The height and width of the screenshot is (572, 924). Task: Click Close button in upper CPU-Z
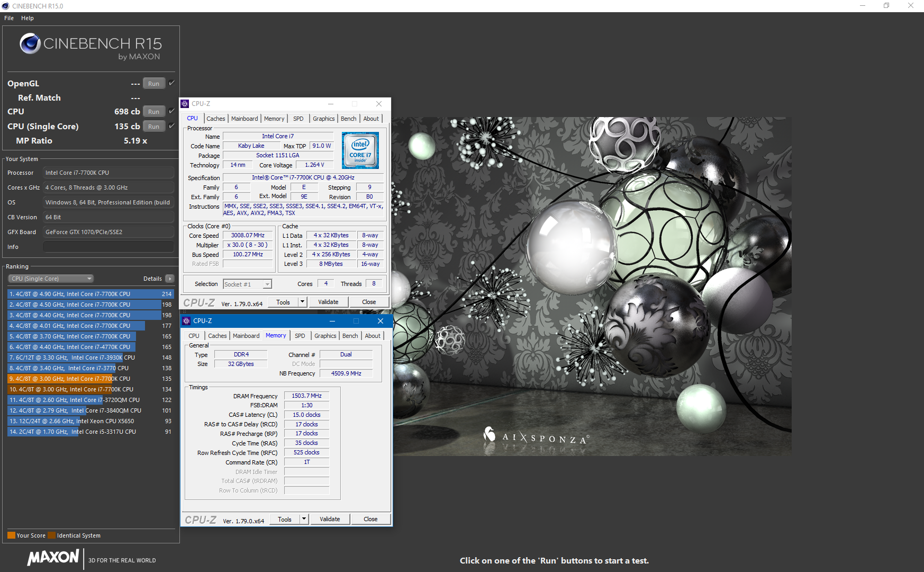pyautogui.click(x=369, y=302)
